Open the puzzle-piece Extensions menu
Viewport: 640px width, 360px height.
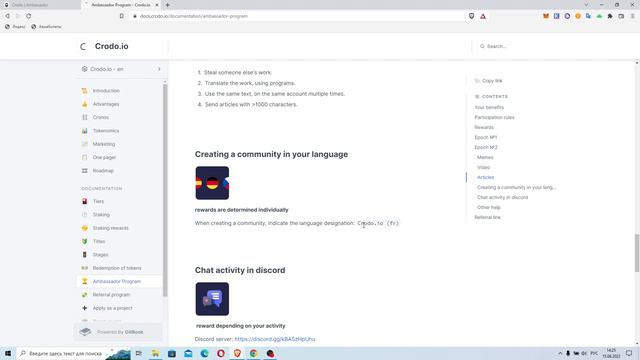pos(610,16)
